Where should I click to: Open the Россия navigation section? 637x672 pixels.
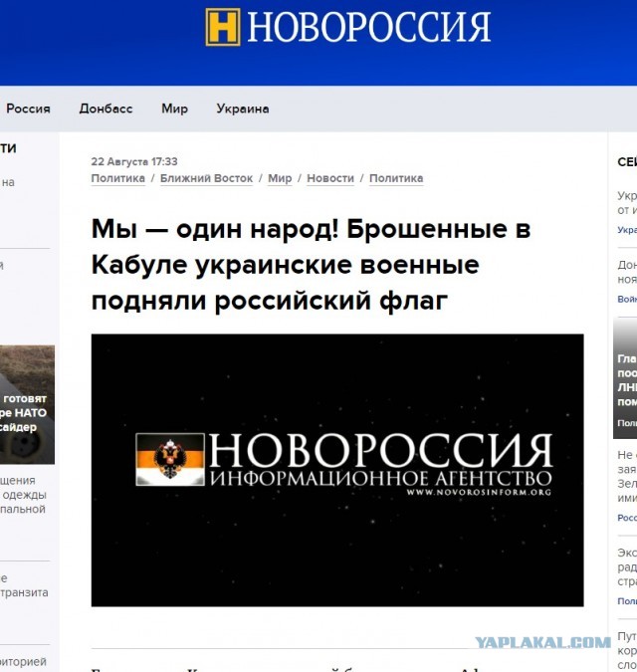click(x=28, y=109)
